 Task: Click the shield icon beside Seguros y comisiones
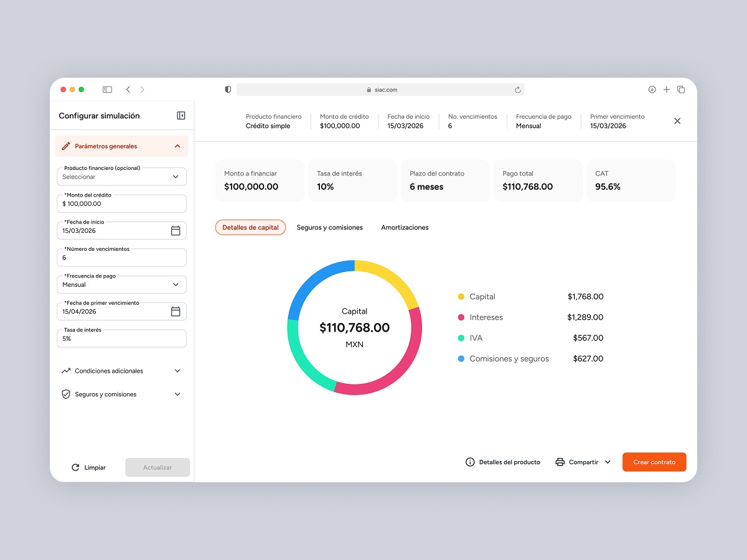[x=66, y=394]
